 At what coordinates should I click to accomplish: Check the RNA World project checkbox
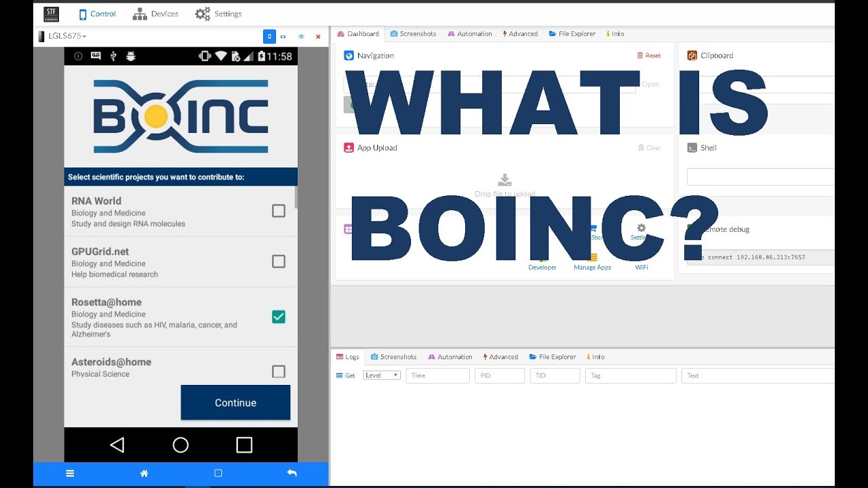coord(279,211)
